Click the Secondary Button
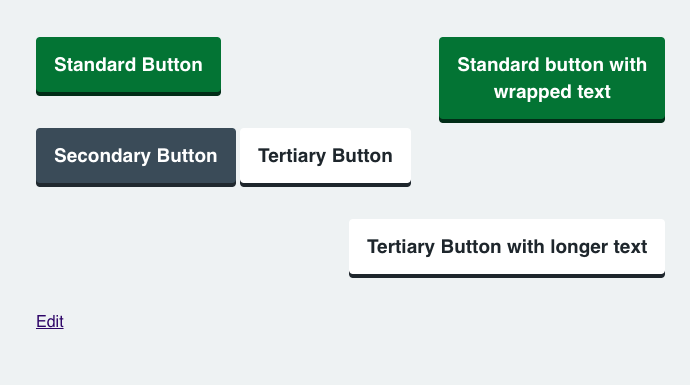 click(136, 157)
